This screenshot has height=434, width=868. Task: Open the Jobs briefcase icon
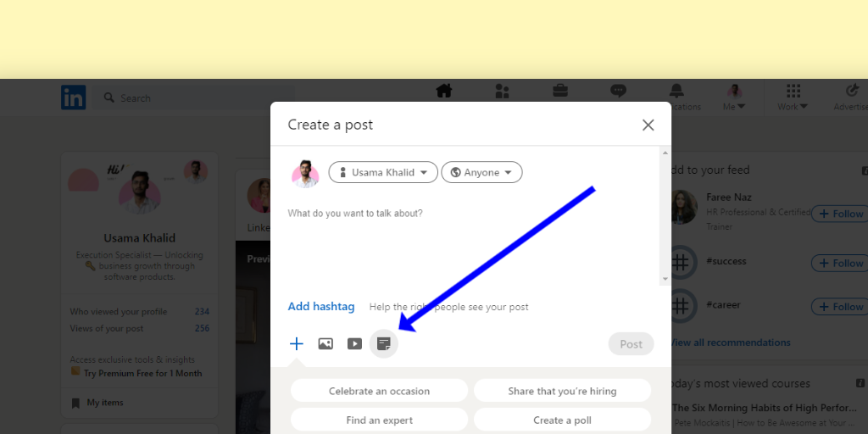pyautogui.click(x=560, y=92)
